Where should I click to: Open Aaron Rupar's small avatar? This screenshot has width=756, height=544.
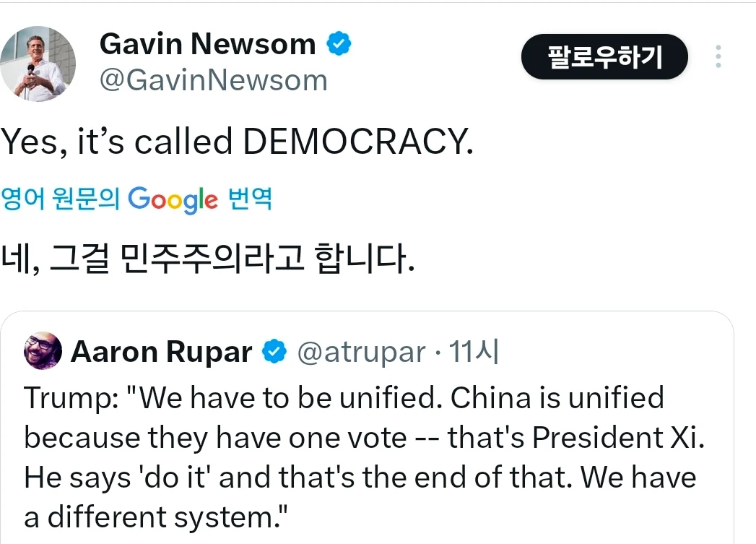pos(43,351)
